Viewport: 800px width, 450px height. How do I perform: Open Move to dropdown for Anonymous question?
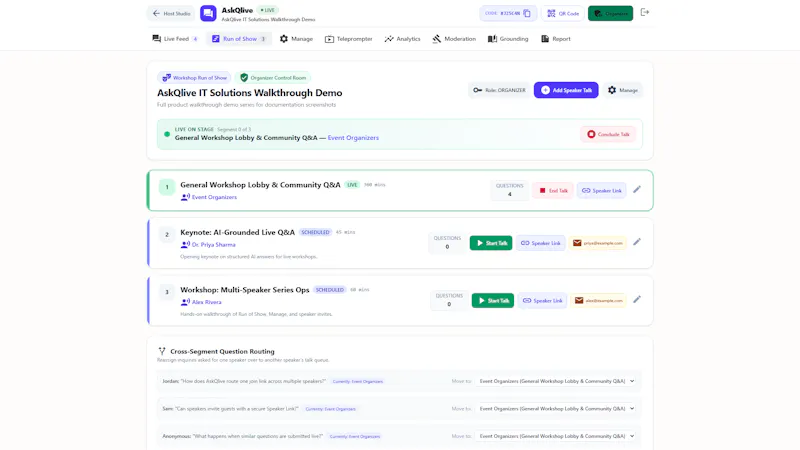pos(557,436)
